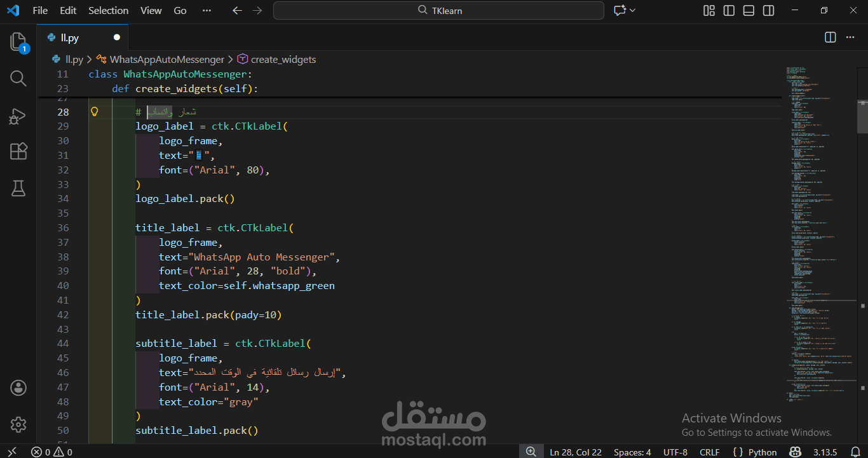
Task: Open the File menu
Action: coord(40,10)
